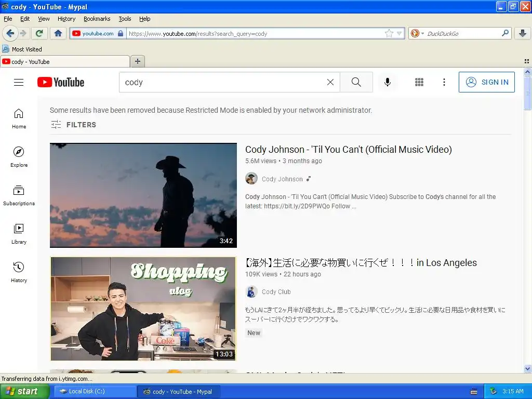
Task: Switch to Local Disk (C:) taskbar window
Action: pyautogui.click(x=96, y=391)
